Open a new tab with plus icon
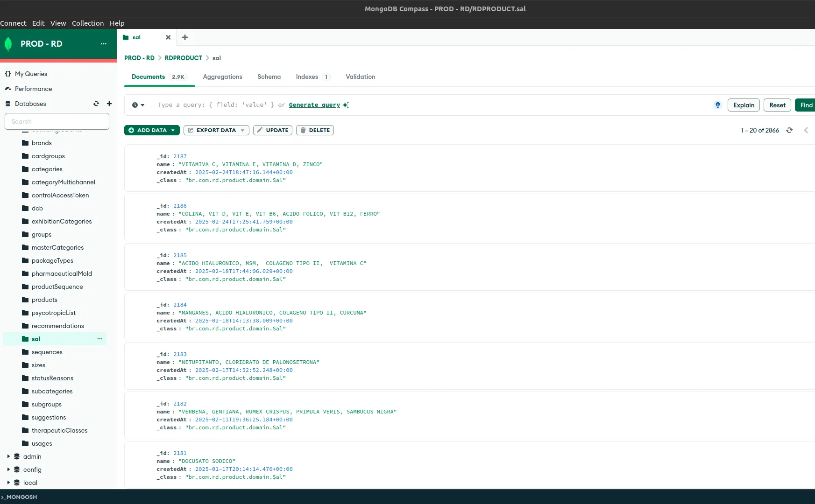This screenshot has height=504, width=815. pos(185,37)
